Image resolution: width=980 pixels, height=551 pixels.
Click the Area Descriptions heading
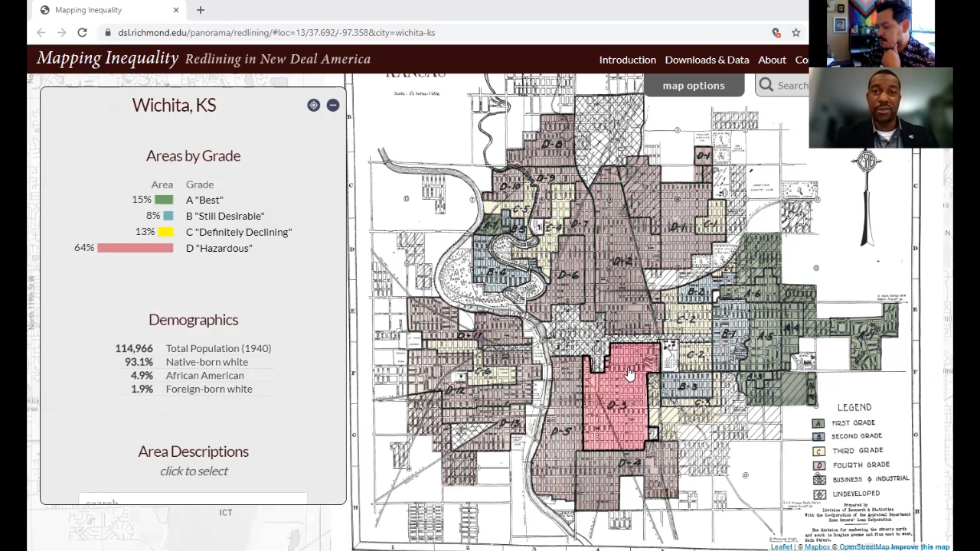tap(193, 452)
